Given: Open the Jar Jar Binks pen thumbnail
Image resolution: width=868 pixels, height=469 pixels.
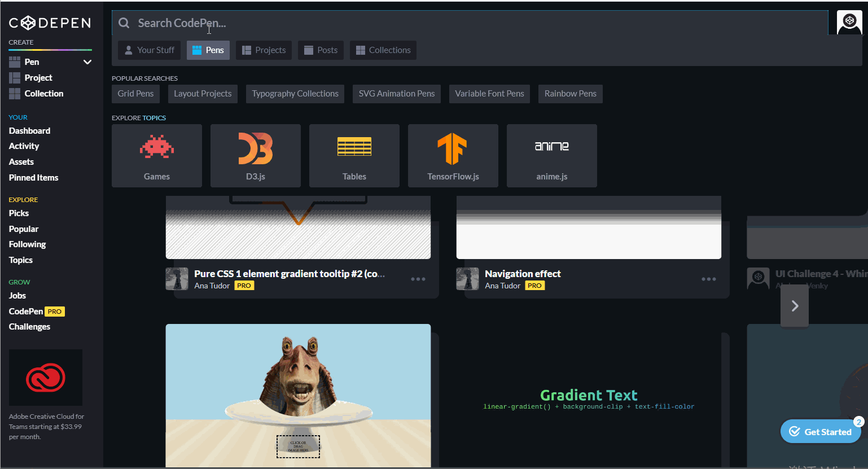Looking at the screenshot, I should tap(298, 395).
